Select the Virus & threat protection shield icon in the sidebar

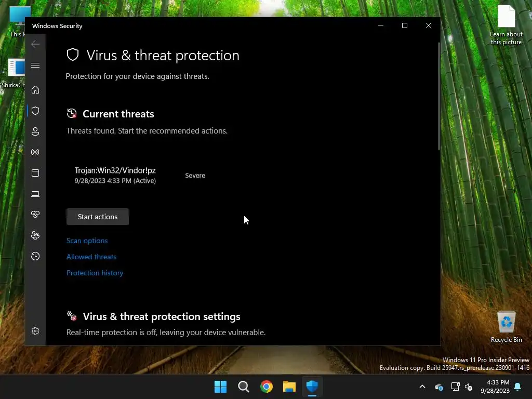[x=35, y=111]
